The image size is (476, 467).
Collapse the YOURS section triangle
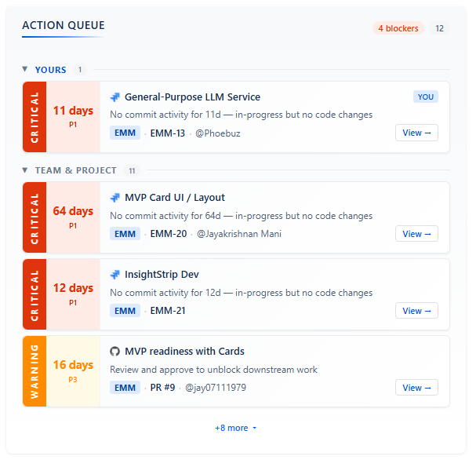[25, 69]
